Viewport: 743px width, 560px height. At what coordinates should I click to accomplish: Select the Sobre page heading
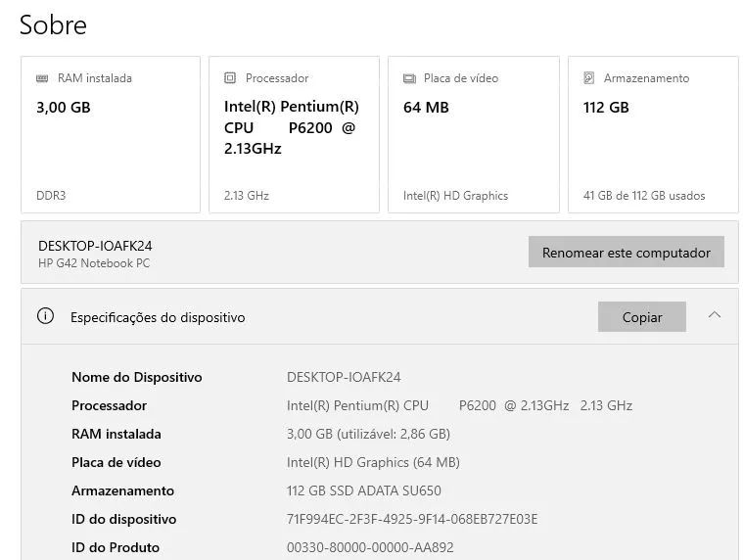pyautogui.click(x=53, y=24)
